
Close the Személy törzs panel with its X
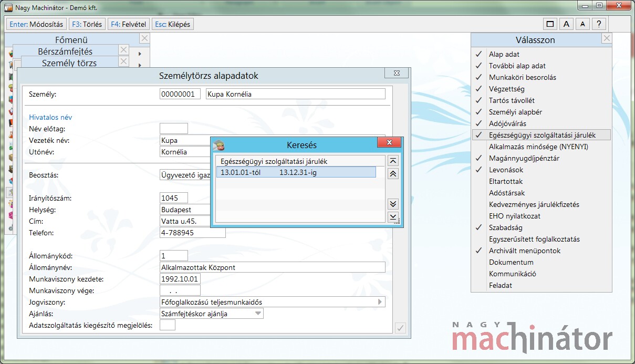pyautogui.click(x=123, y=61)
